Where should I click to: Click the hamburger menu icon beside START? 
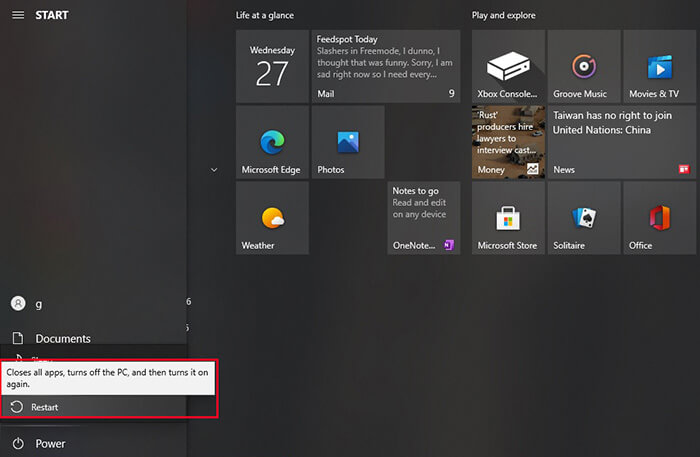[18, 15]
